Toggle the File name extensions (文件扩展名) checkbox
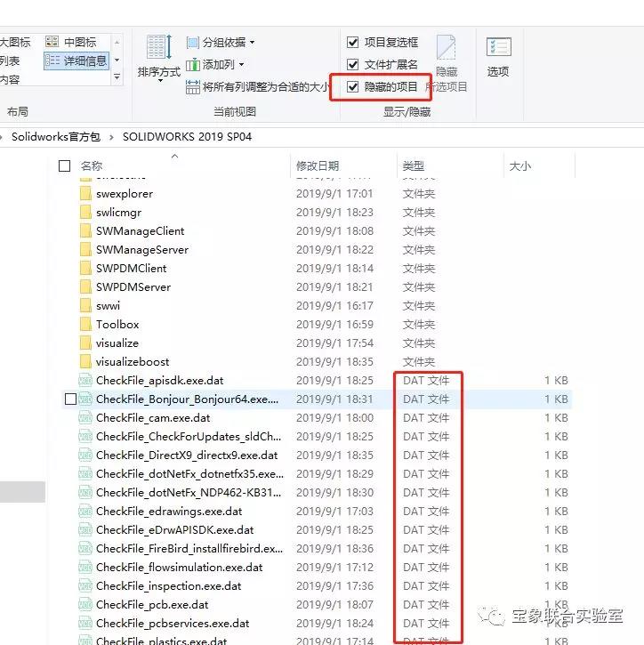 382,64
